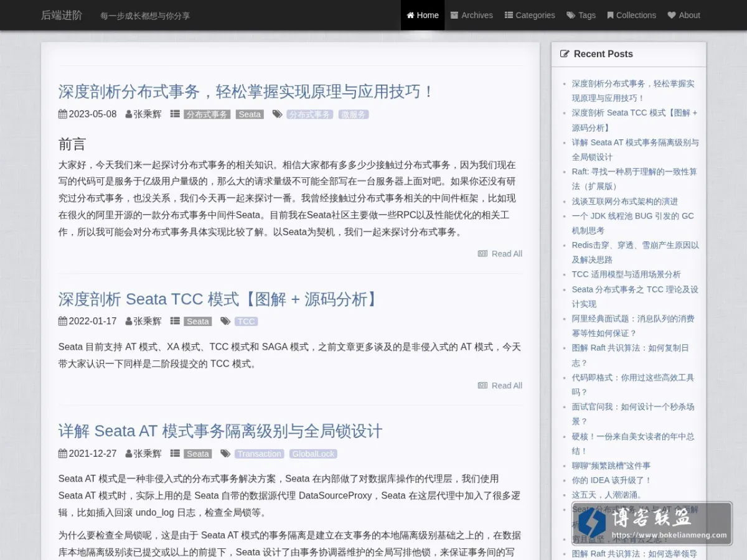Open recent post TCC 适用模型与适用场景分析

pos(626,274)
